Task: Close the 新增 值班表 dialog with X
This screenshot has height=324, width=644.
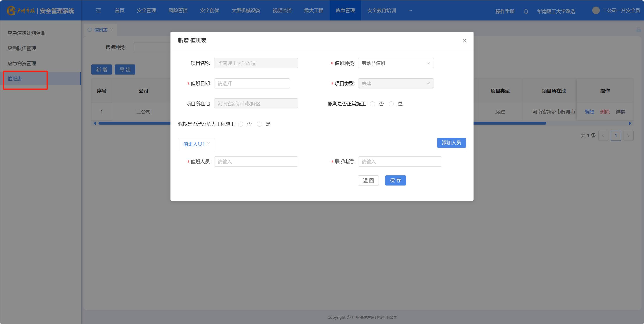Action: (x=464, y=41)
